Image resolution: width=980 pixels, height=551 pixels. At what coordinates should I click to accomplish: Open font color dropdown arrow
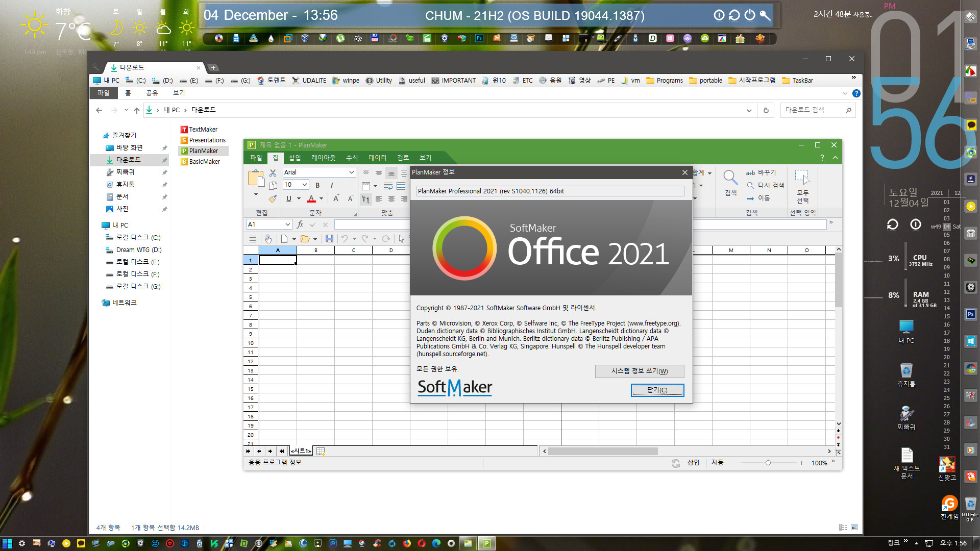(x=321, y=198)
